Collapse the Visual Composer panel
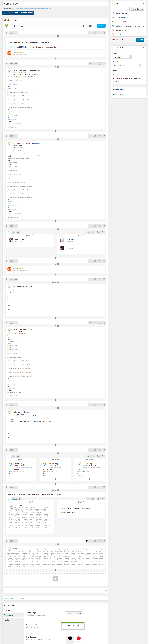Image resolution: width=148 pixels, height=644 pixels. (106, 20)
